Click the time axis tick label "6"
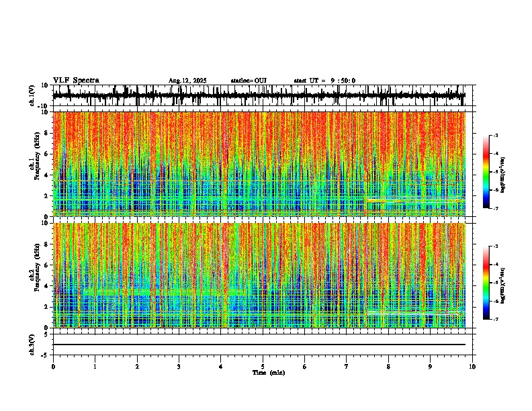Screen dimensions: 532x411 pyautogui.click(x=304, y=367)
